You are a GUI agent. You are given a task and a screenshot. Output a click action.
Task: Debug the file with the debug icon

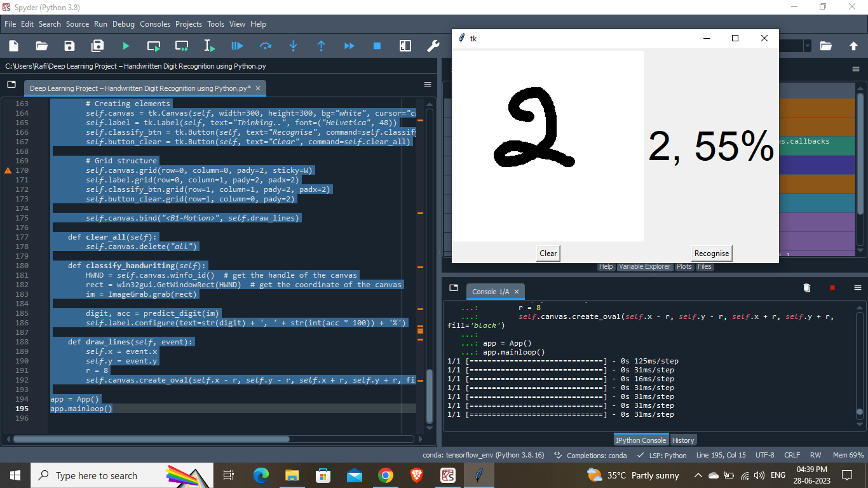pos(236,46)
